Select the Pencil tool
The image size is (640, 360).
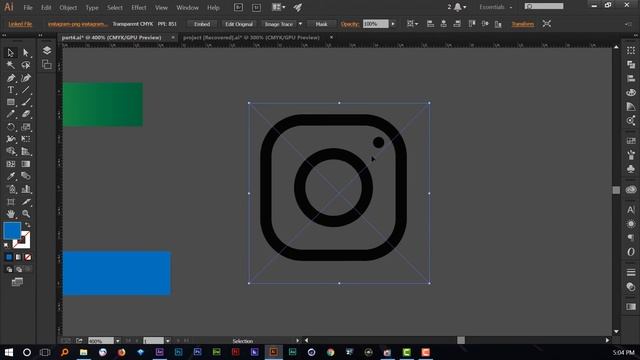(11, 114)
